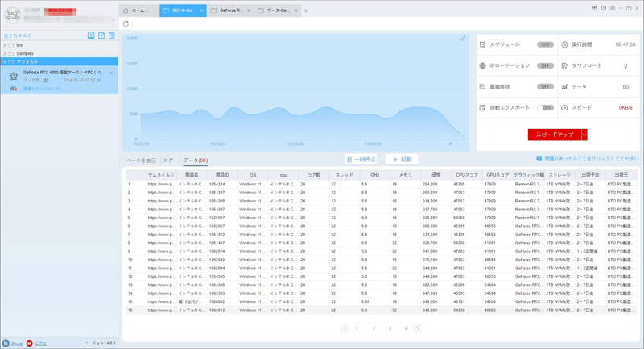Go to page 3 of the results
The image size is (644, 349).
tap(390, 328)
